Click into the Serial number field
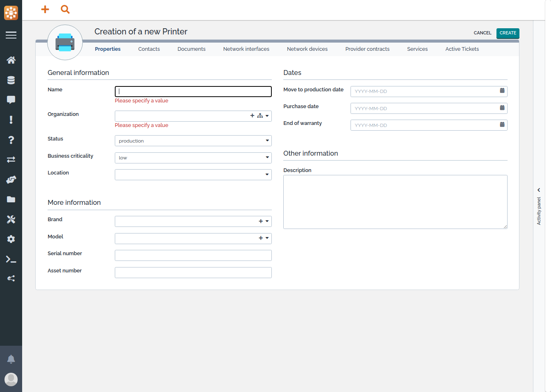This screenshot has width=551, height=392. (193, 256)
